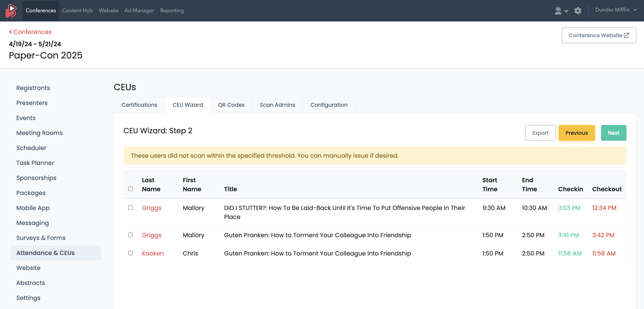Click the Last Name column header
Viewport: 644px width, 309px height.
tap(151, 185)
